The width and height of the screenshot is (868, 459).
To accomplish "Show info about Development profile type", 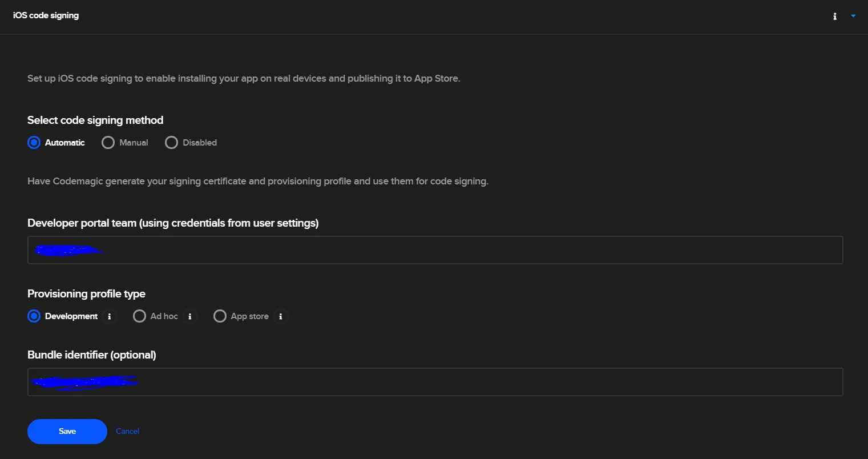I will (x=110, y=316).
